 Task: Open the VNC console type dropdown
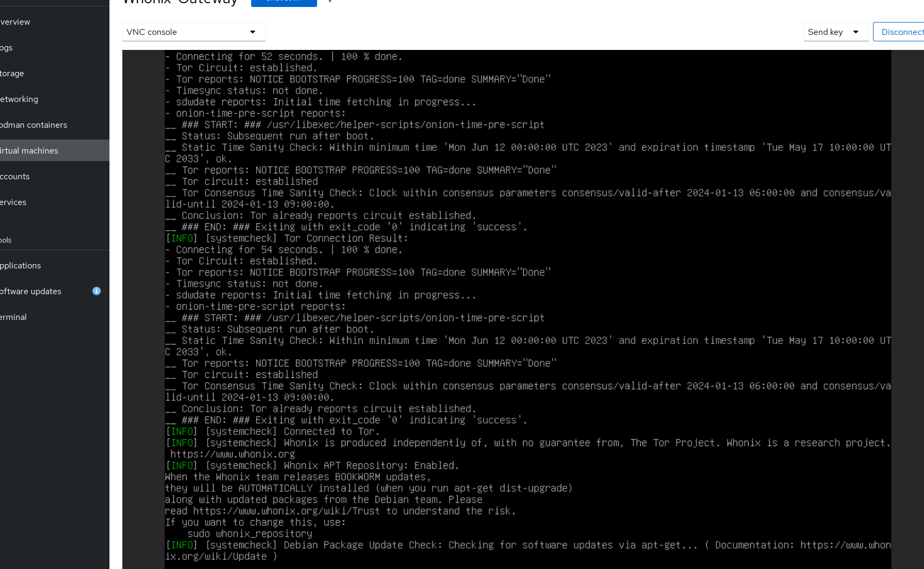[x=193, y=32]
